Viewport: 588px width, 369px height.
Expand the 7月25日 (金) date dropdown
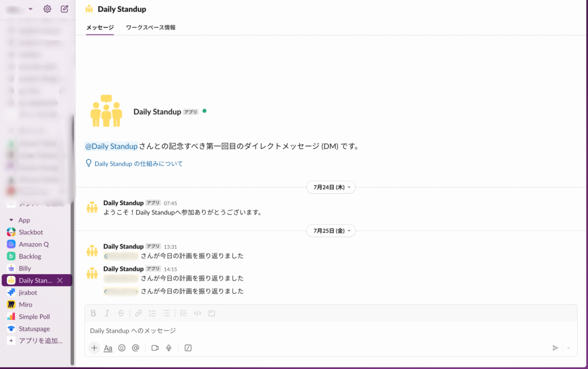[331, 230]
